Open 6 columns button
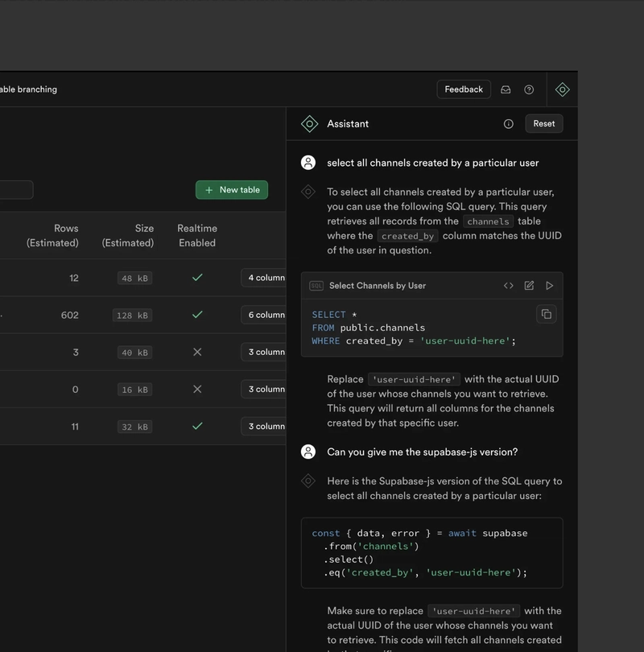 (x=263, y=315)
